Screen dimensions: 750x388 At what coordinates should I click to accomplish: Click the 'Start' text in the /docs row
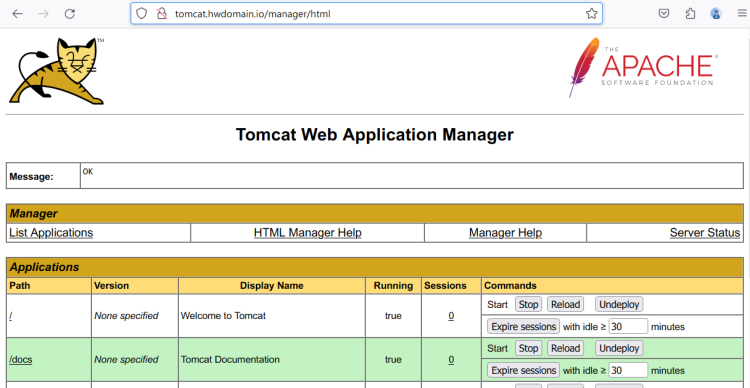coord(497,348)
